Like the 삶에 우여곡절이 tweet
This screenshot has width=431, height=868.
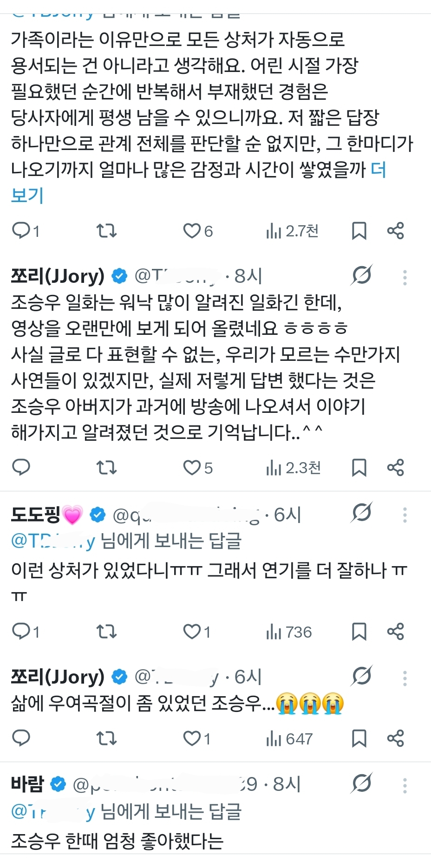(197, 738)
